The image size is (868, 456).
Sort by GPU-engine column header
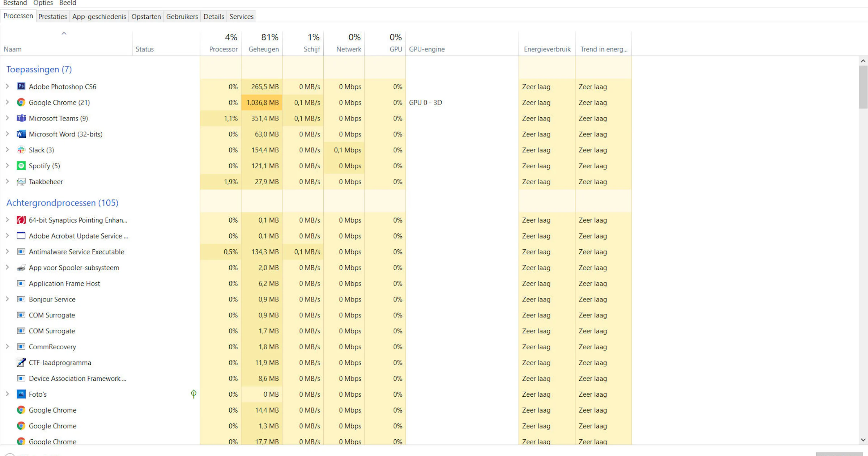click(x=462, y=43)
